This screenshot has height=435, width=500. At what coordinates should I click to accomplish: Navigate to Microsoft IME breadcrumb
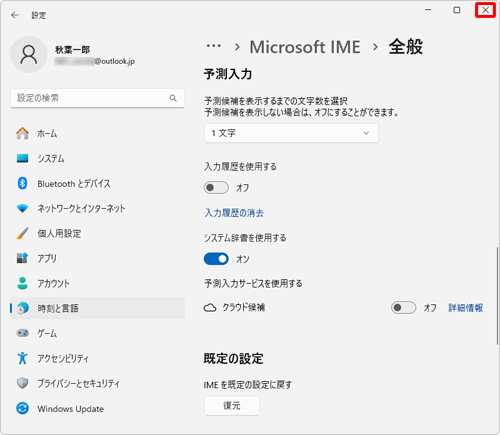click(x=305, y=47)
